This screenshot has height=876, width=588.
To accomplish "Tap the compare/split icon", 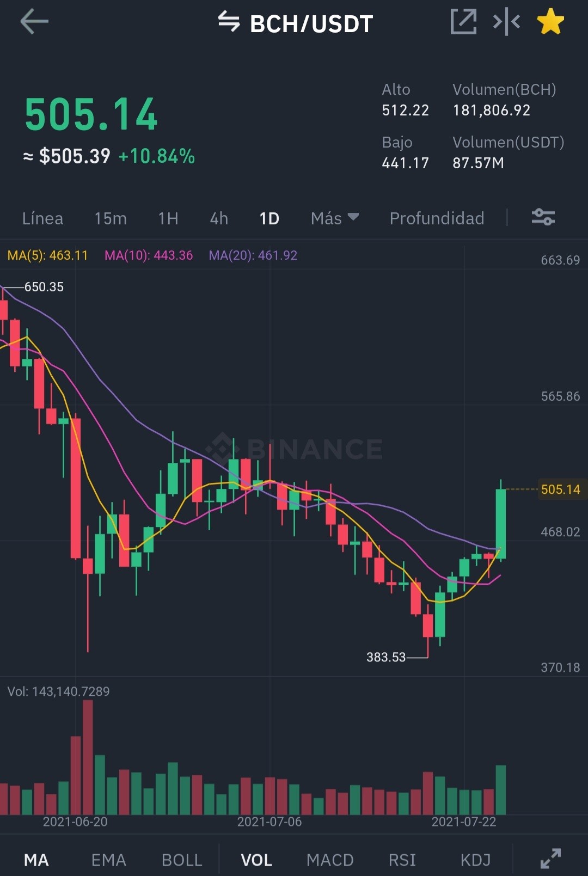I will click(x=506, y=22).
